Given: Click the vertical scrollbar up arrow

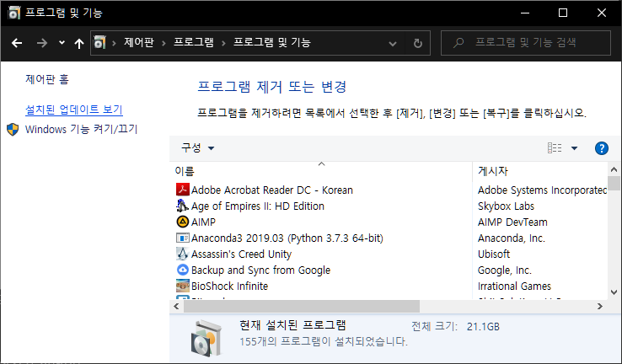Looking at the screenshot, I should tap(614, 169).
